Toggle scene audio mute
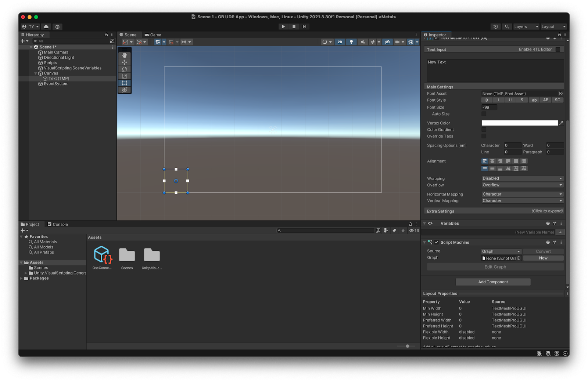The width and height of the screenshot is (588, 381). [363, 42]
